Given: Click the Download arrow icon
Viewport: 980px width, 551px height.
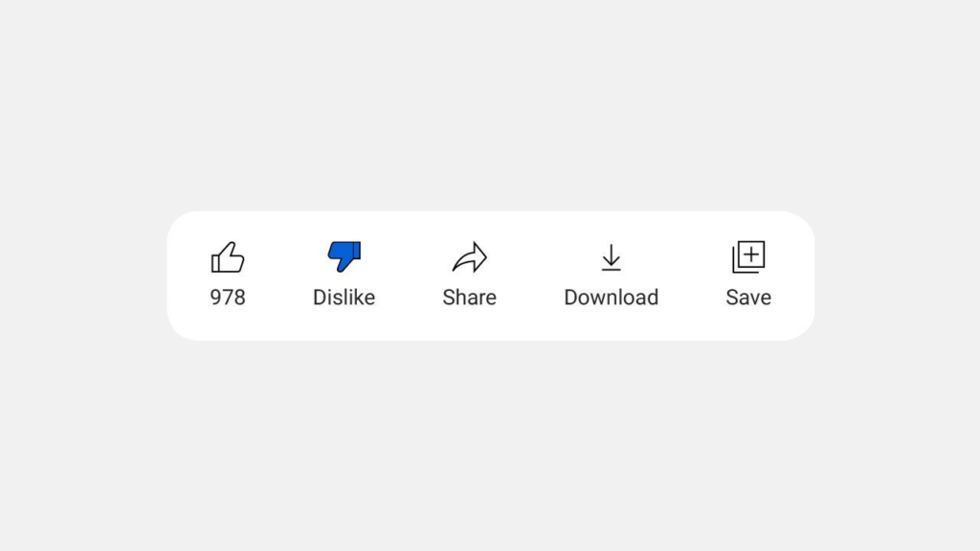Looking at the screenshot, I should [612, 257].
